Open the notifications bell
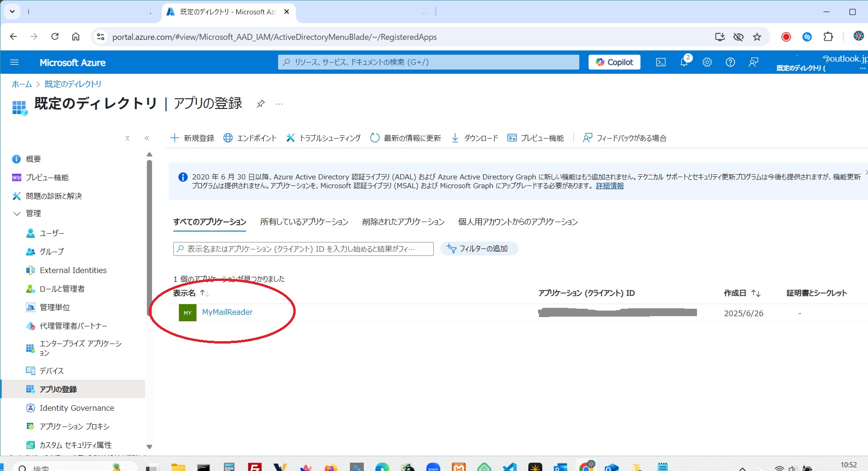This screenshot has width=868, height=471. tap(684, 62)
